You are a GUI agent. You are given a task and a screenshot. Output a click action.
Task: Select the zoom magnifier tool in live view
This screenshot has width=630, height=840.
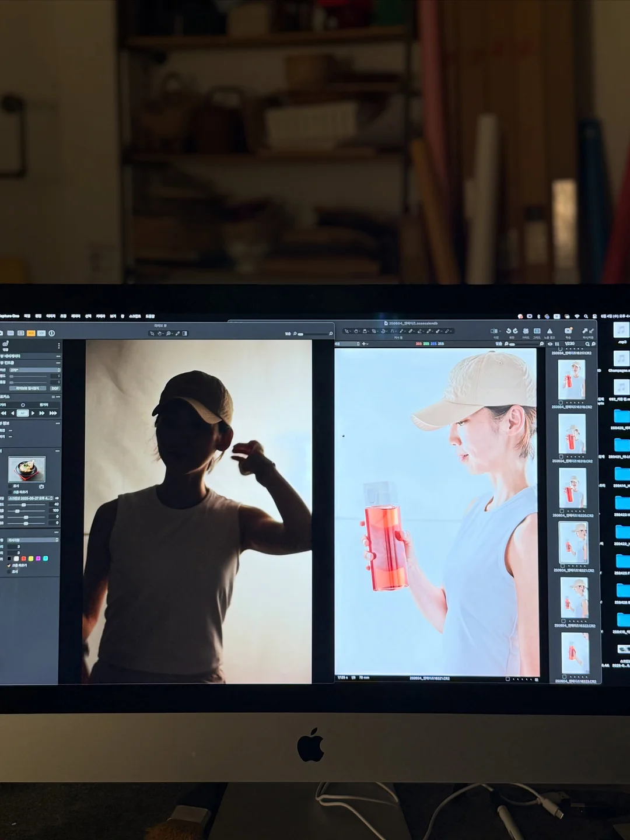(169, 334)
